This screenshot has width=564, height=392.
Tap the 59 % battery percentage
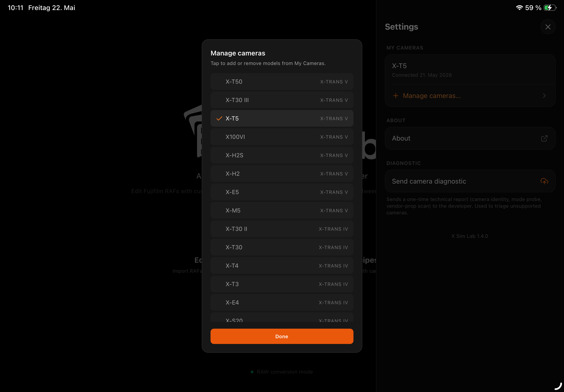pyautogui.click(x=533, y=8)
